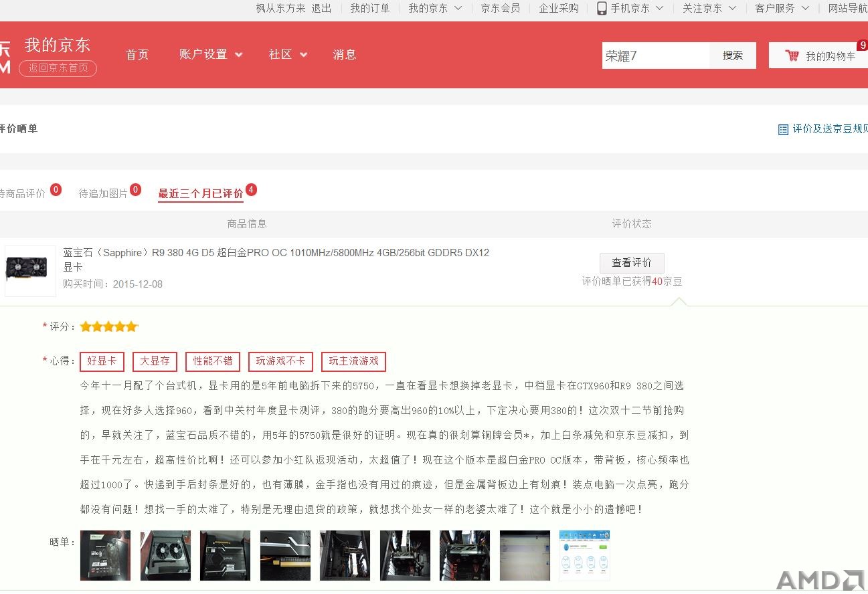
Task: Select the 性能不错 tag
Action: [x=213, y=361]
